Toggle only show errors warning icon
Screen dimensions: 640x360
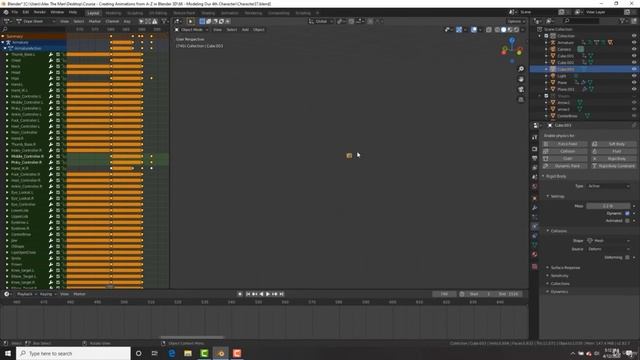(x=155, y=21)
